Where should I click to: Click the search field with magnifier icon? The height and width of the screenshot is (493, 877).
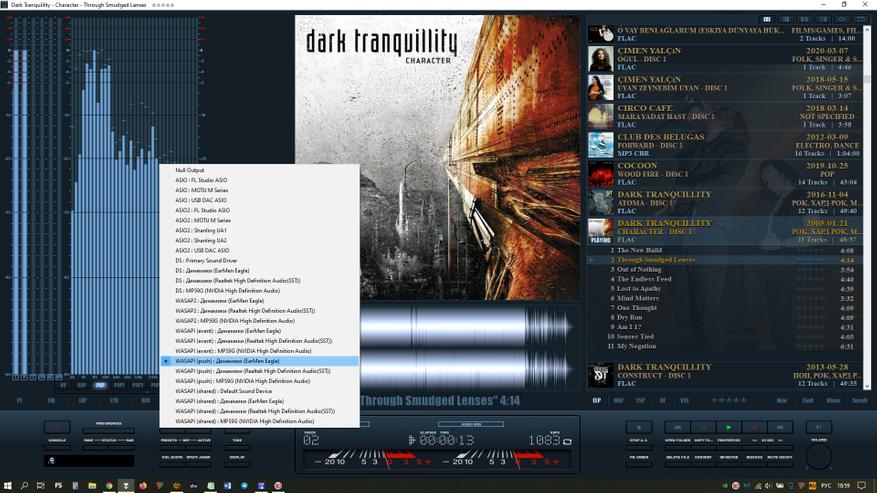coord(89,461)
